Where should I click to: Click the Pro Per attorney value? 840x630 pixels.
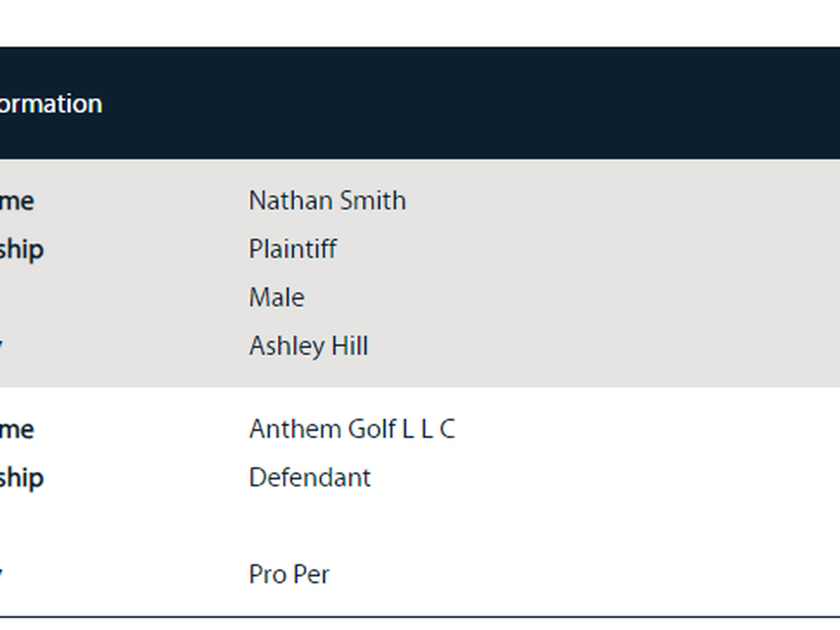(x=288, y=574)
